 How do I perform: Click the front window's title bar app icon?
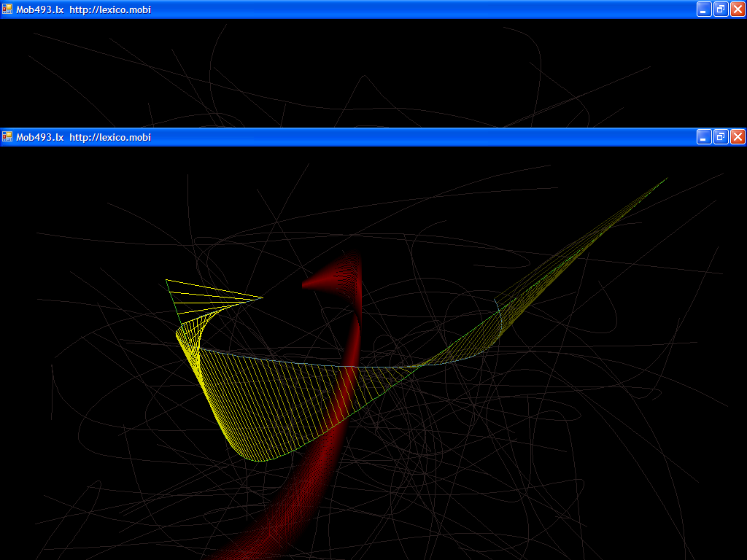(7, 136)
